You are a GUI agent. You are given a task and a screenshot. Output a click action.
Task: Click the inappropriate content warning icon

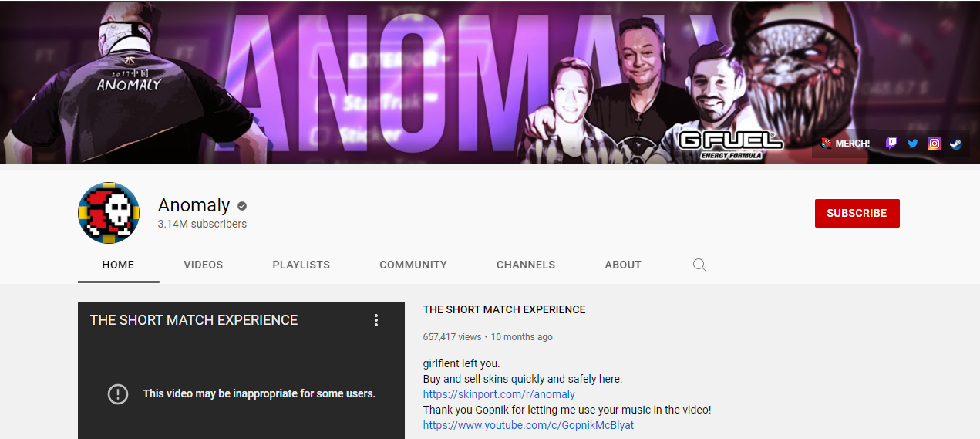(x=117, y=393)
